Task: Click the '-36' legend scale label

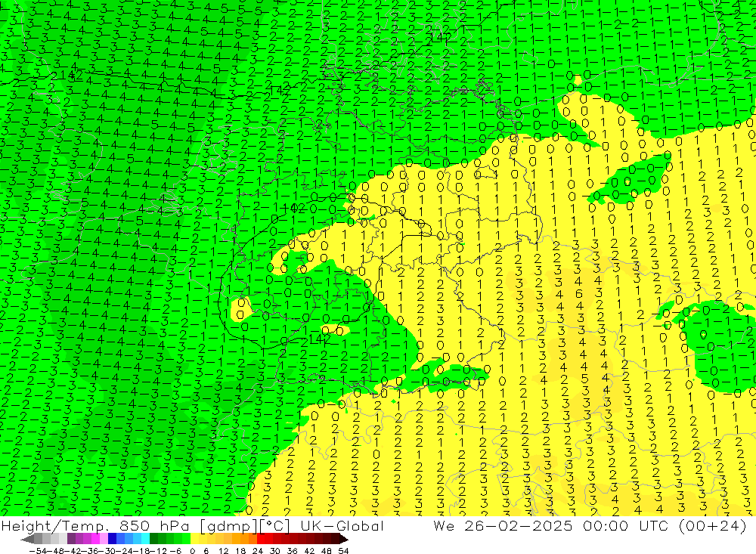Action: pos(90,551)
